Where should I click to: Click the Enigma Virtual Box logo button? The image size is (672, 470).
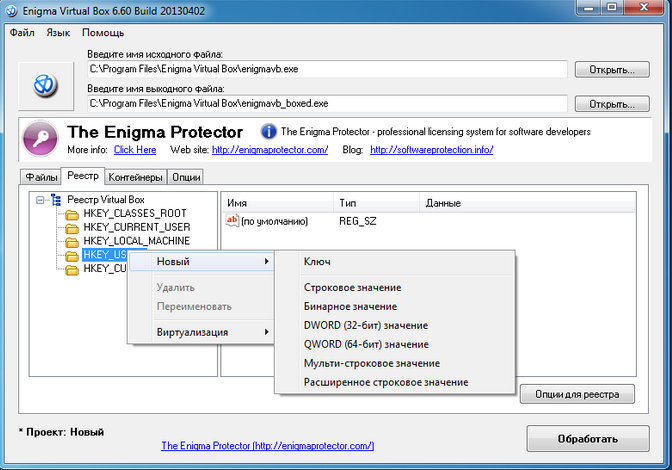(46, 86)
